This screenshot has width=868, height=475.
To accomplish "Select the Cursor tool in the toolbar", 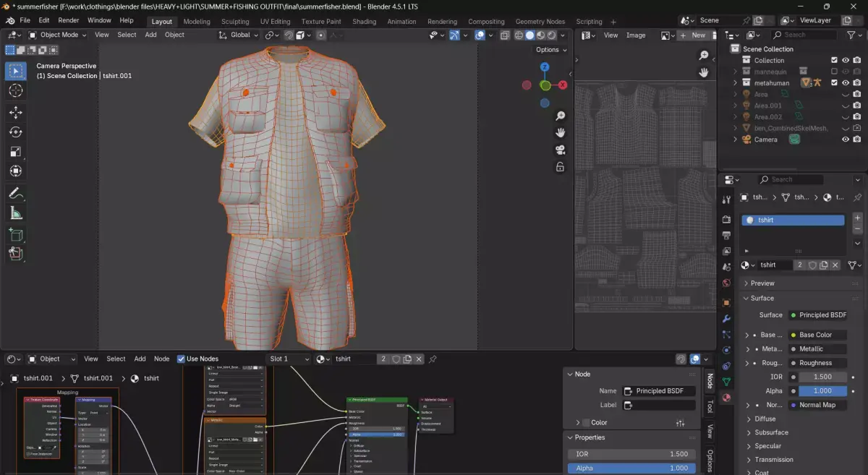I will 15,90.
